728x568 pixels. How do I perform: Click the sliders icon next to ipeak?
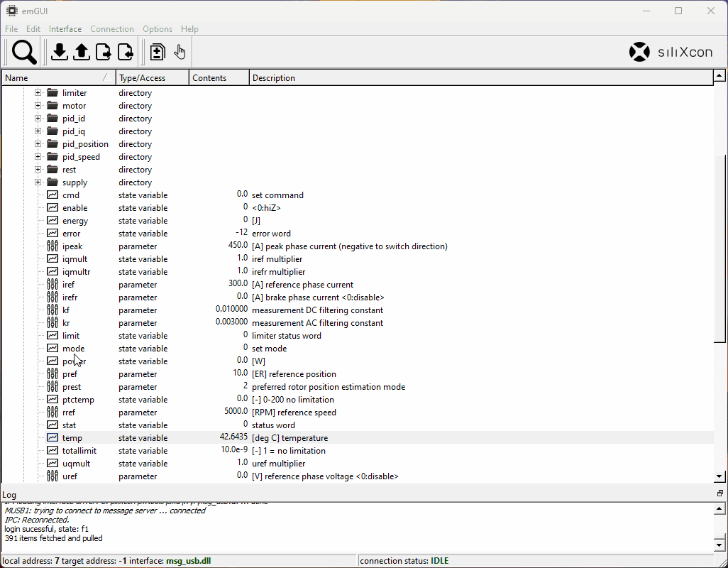tap(53, 246)
